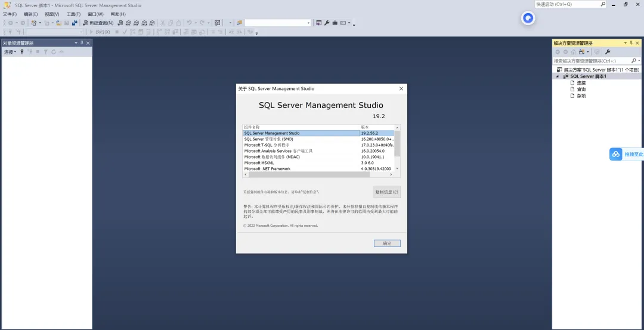Click the search icon in Quick Launch box
The width and height of the screenshot is (644, 330).
point(603,4)
